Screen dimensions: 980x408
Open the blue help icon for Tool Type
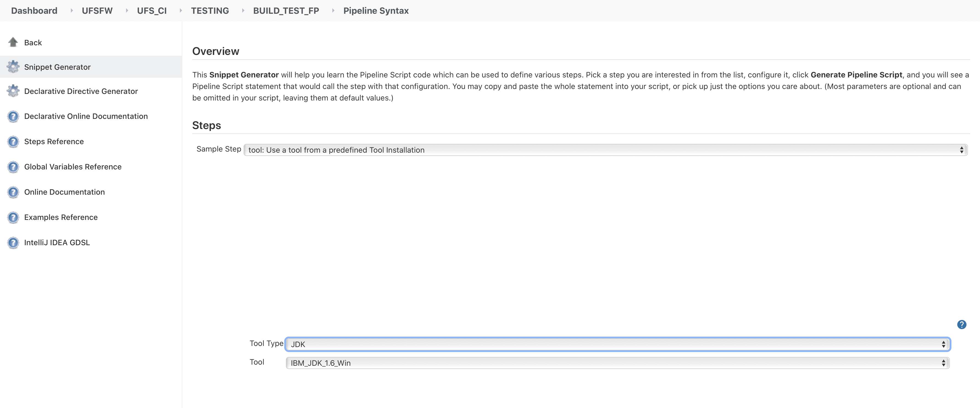coord(961,324)
